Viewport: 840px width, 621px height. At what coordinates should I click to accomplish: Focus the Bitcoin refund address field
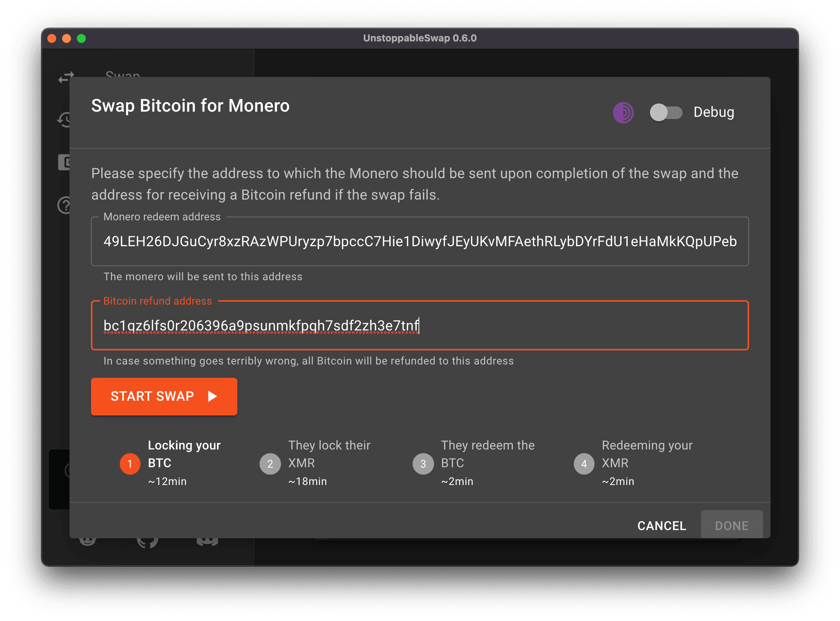[420, 326]
